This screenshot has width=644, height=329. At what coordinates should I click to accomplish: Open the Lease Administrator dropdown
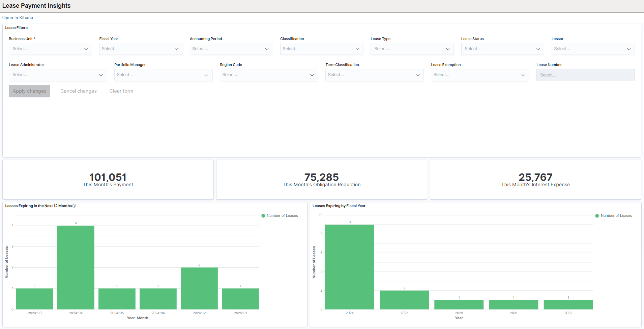click(x=58, y=75)
